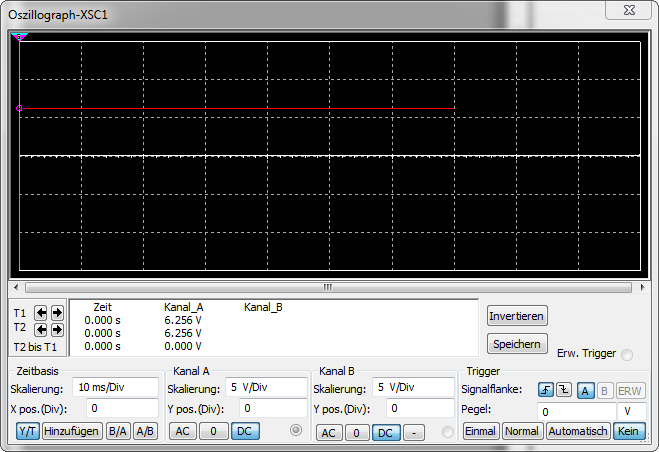Toggle the Erw. Trigger radio button
This screenshot has width=659, height=452.
coord(627,355)
